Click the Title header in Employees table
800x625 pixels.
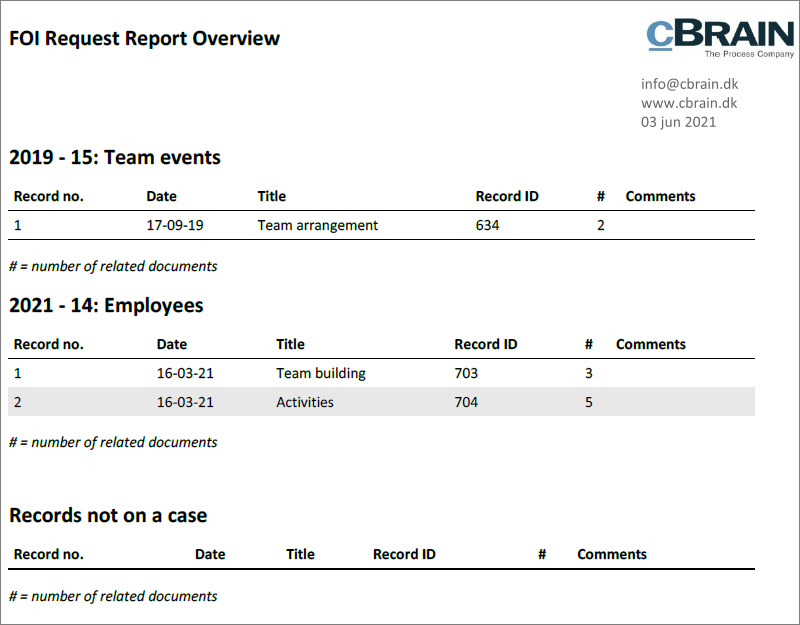click(290, 344)
